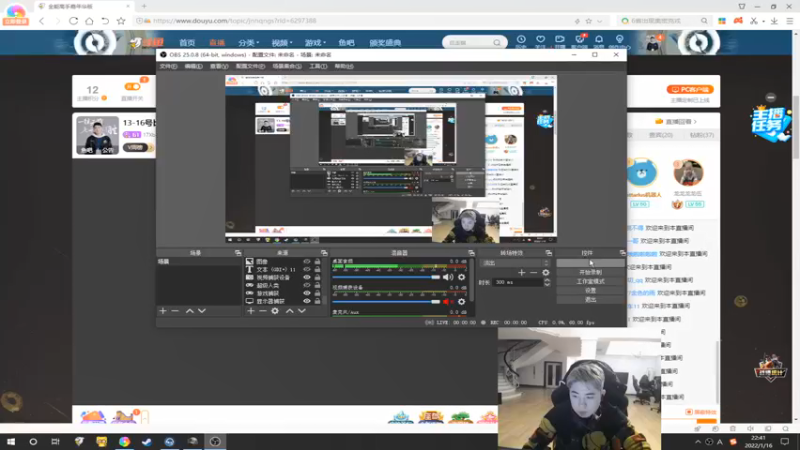The image size is (800, 450).
Task: Open the 工具 menu in OBS
Action: (318, 66)
